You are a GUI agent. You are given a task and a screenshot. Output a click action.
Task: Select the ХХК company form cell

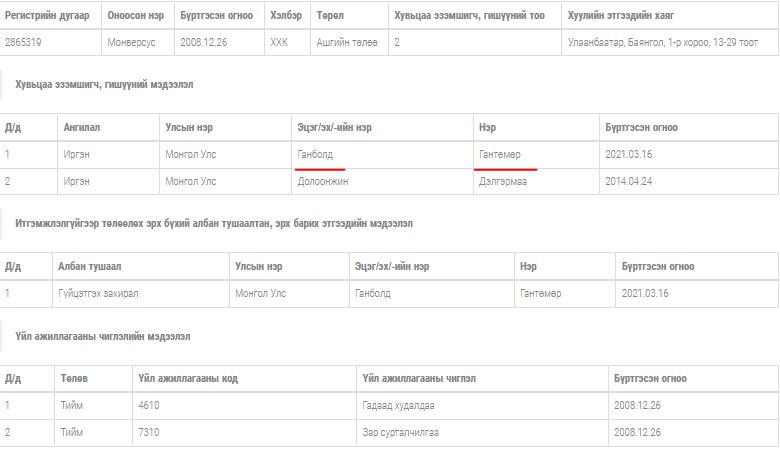(279, 43)
